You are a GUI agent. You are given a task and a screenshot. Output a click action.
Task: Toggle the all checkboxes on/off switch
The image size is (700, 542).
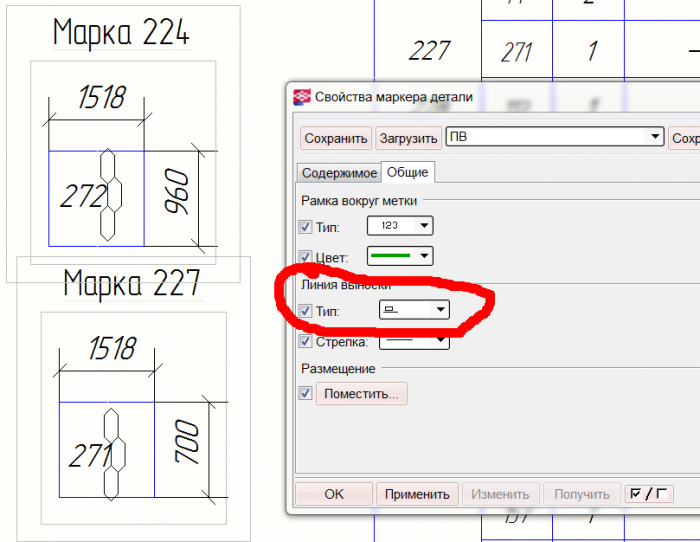[x=649, y=494]
